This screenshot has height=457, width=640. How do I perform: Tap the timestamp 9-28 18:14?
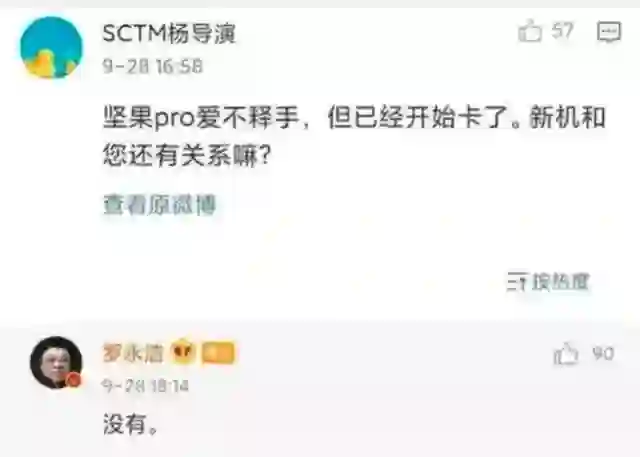[145, 386]
